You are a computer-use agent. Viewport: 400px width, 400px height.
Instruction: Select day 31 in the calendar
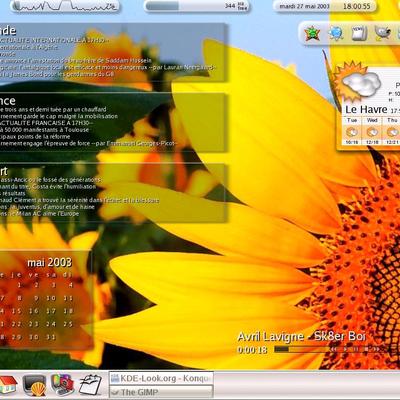click(x=51, y=337)
